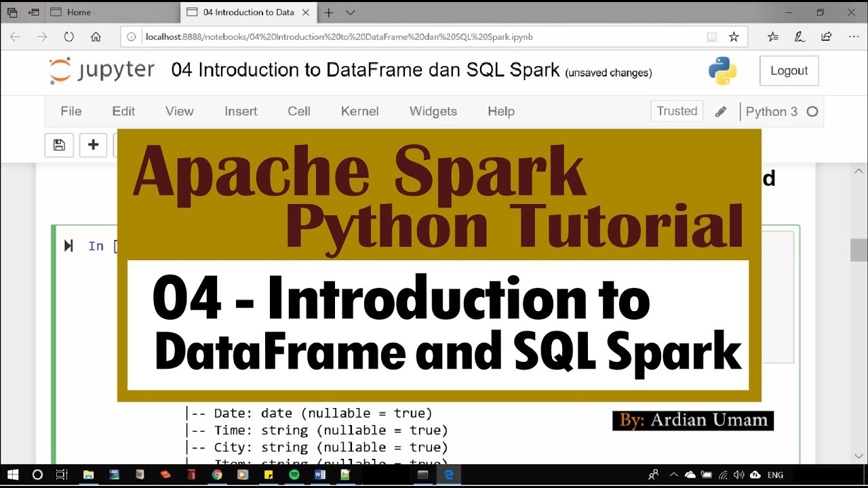The width and height of the screenshot is (868, 488).
Task: Click the run cell icon beside In prompt
Action: coord(68,246)
